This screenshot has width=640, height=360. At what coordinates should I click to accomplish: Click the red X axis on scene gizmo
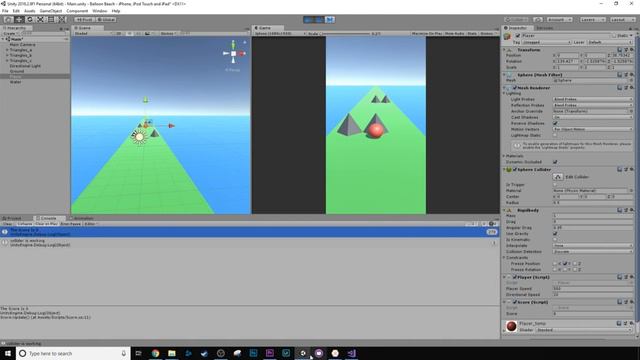[242, 53]
